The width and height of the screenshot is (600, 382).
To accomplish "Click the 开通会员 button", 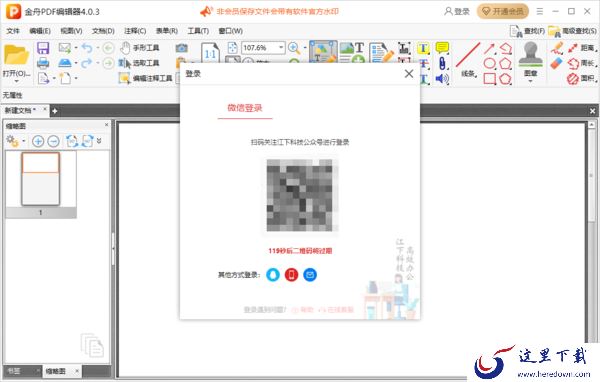I will coord(503,11).
